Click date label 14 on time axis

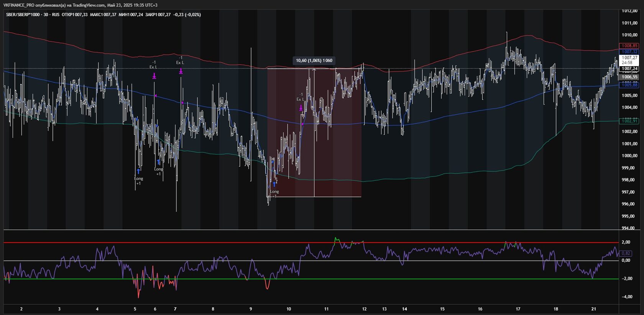pos(404,309)
